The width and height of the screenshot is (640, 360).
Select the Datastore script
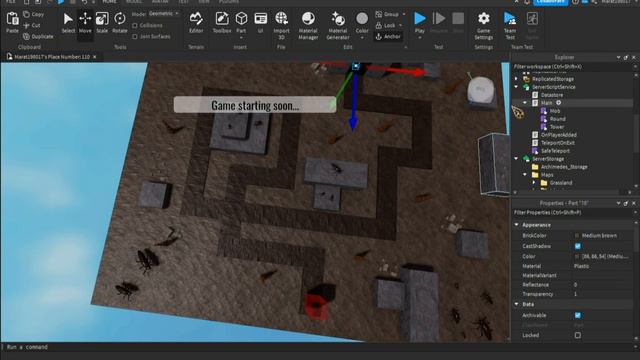(x=552, y=95)
